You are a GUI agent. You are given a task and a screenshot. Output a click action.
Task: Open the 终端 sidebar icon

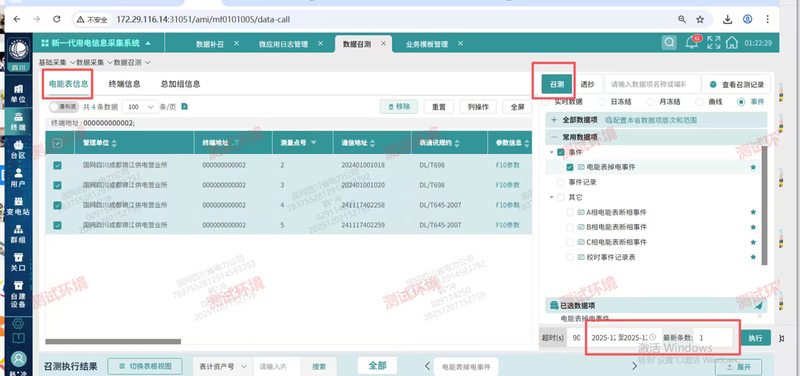coord(18,121)
